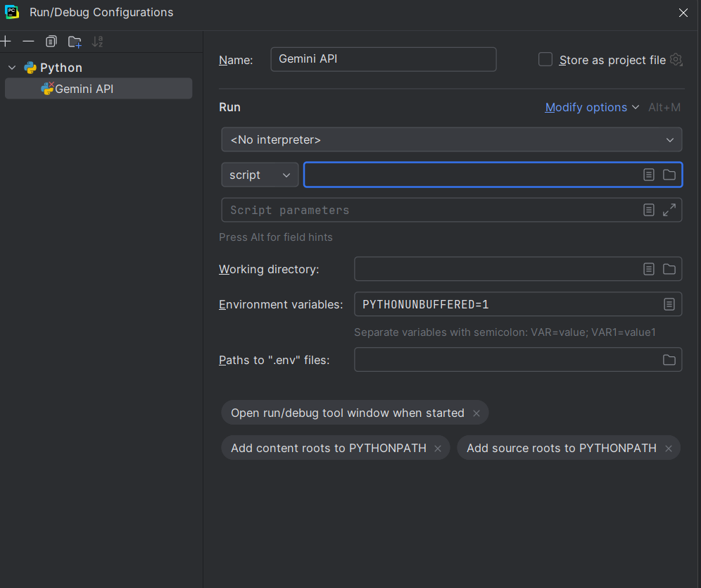Viewport: 701px width, 588px height.
Task: Sort configurations alphabetically
Action: [x=97, y=42]
